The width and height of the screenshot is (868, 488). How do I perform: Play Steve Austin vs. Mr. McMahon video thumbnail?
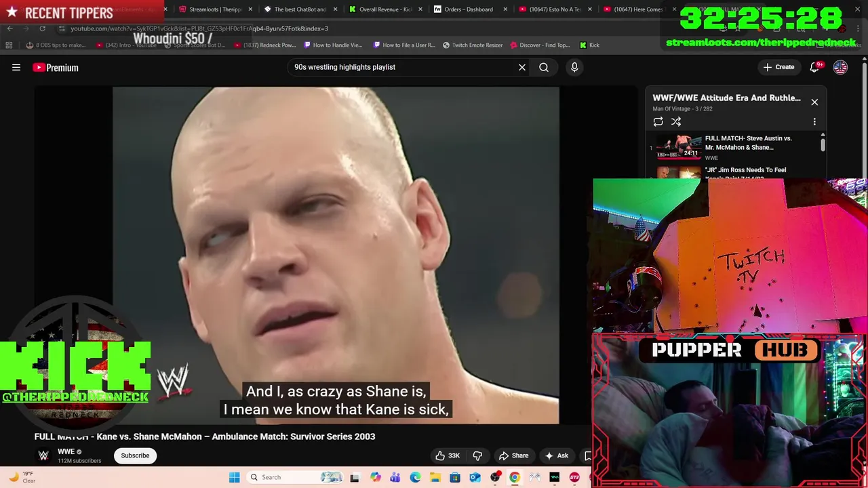678,146
